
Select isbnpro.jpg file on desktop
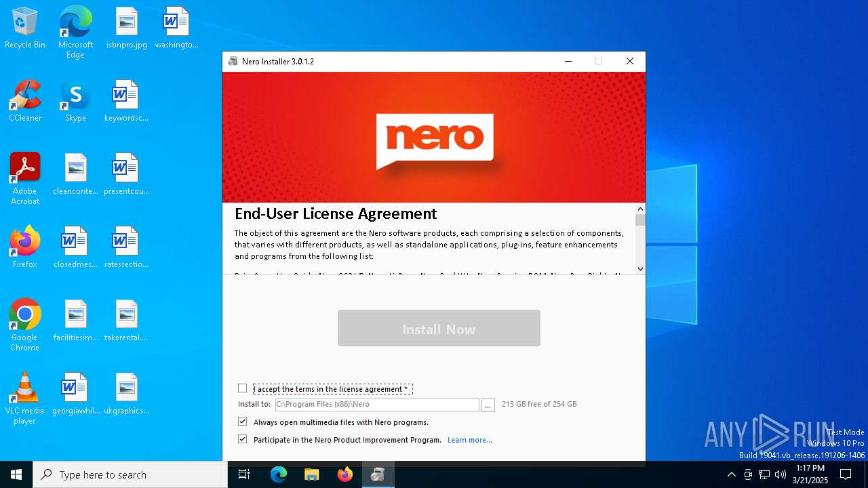tap(126, 28)
